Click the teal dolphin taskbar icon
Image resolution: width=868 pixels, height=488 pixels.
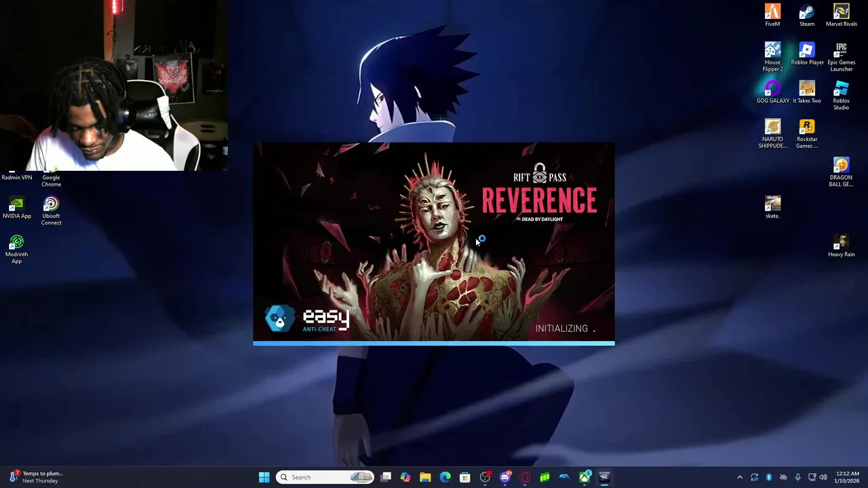(x=564, y=477)
